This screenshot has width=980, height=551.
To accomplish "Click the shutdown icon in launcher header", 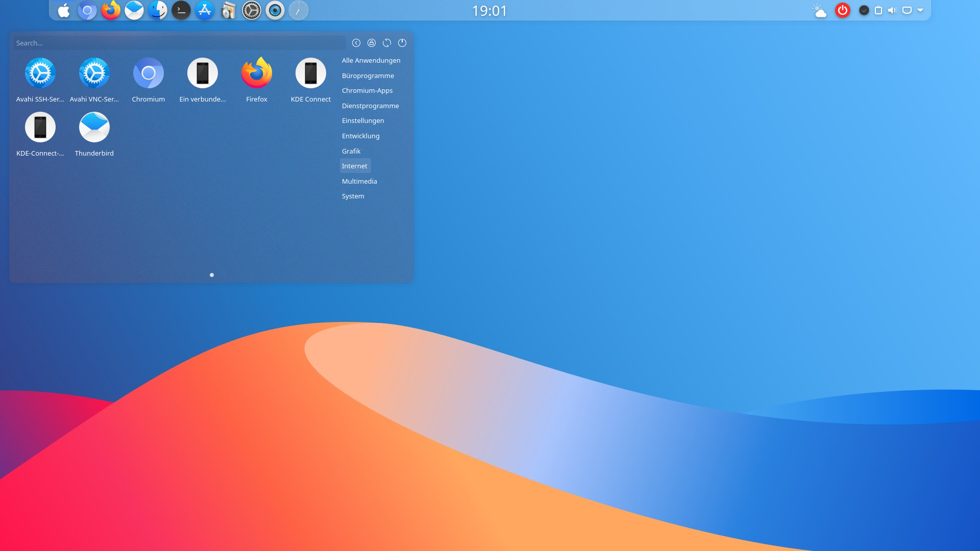I will [402, 43].
